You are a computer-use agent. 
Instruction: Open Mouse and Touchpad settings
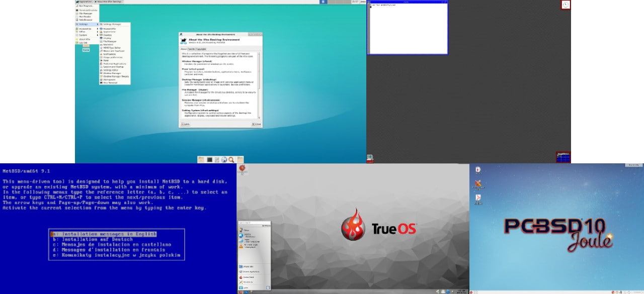coord(115,51)
